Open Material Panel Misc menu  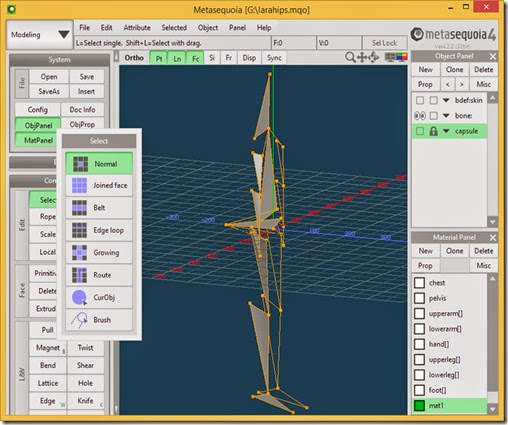pos(483,266)
